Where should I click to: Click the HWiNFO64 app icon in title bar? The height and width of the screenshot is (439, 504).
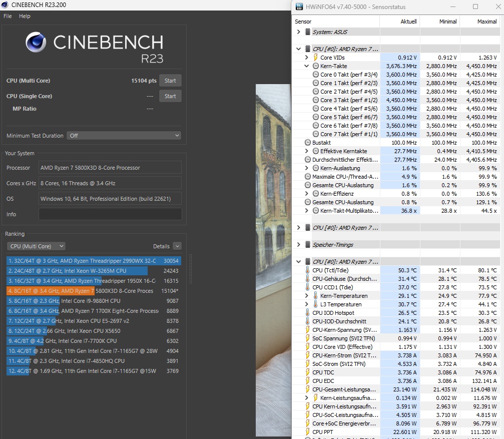click(x=299, y=7)
